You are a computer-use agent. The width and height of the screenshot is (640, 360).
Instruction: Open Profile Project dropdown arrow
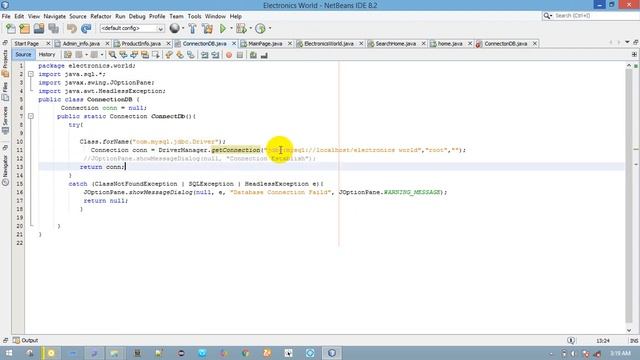tap(270, 28)
